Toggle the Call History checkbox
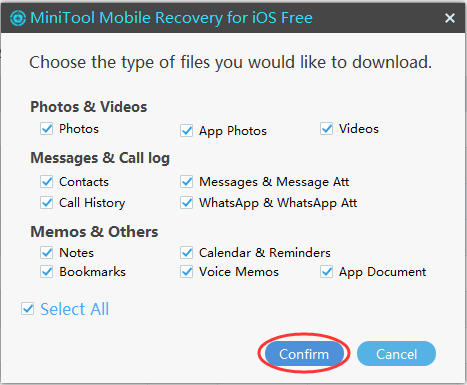The height and width of the screenshot is (385, 467). tap(47, 202)
